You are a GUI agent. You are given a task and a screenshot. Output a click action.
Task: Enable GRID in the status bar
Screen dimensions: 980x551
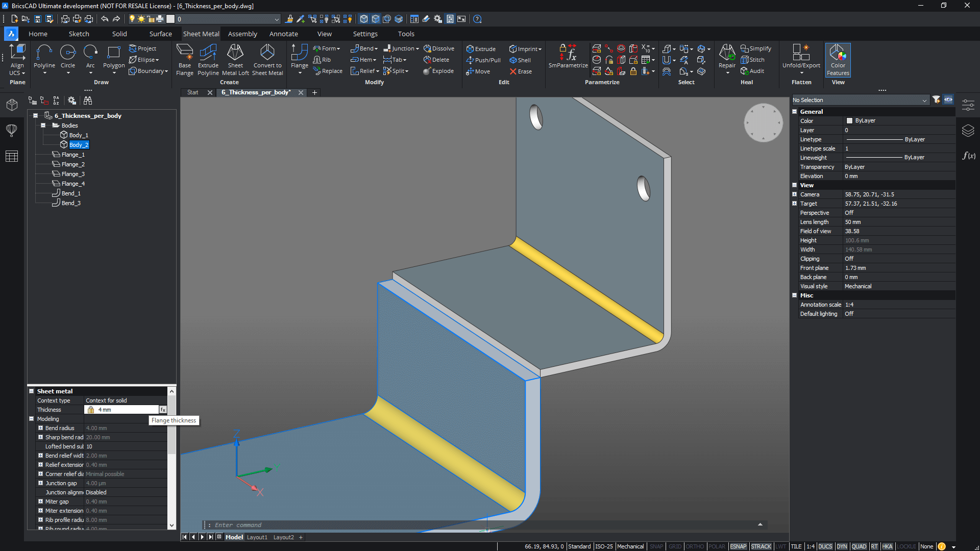675,546
